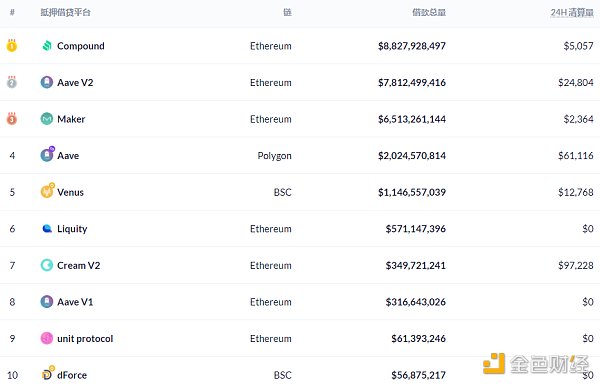Image resolution: width=600 pixels, height=385 pixels.
Task: Open the Compound platform link
Action: tap(81, 46)
